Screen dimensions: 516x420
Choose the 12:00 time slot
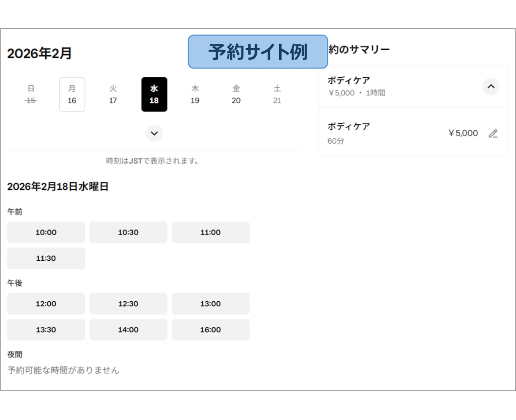tap(46, 304)
